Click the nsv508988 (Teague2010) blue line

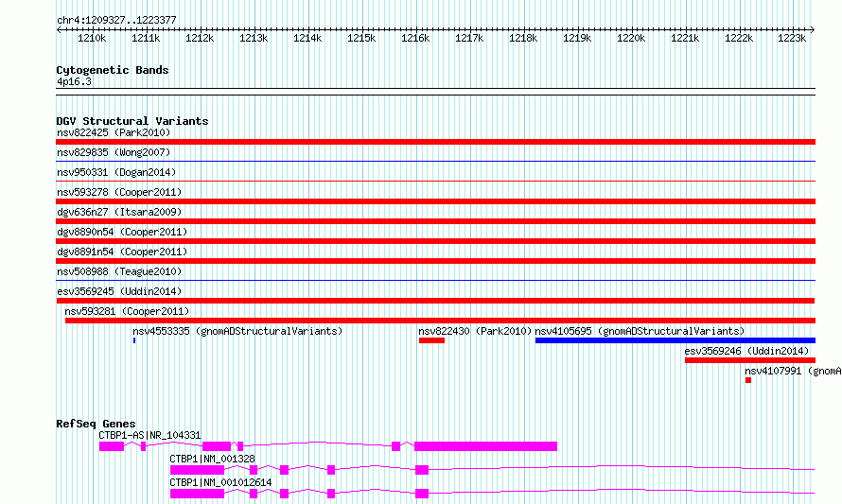click(x=435, y=280)
